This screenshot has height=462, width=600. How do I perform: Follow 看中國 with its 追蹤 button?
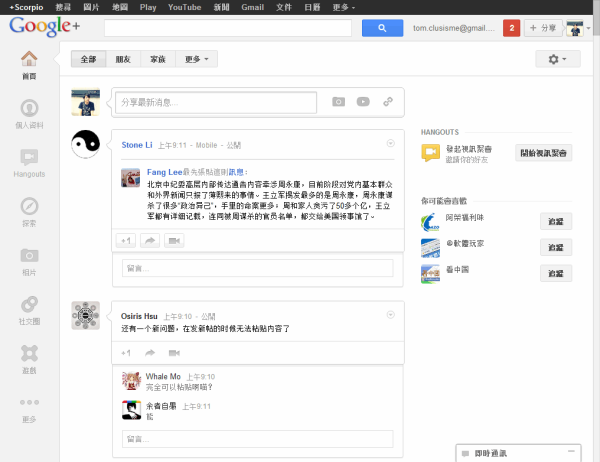(556, 273)
